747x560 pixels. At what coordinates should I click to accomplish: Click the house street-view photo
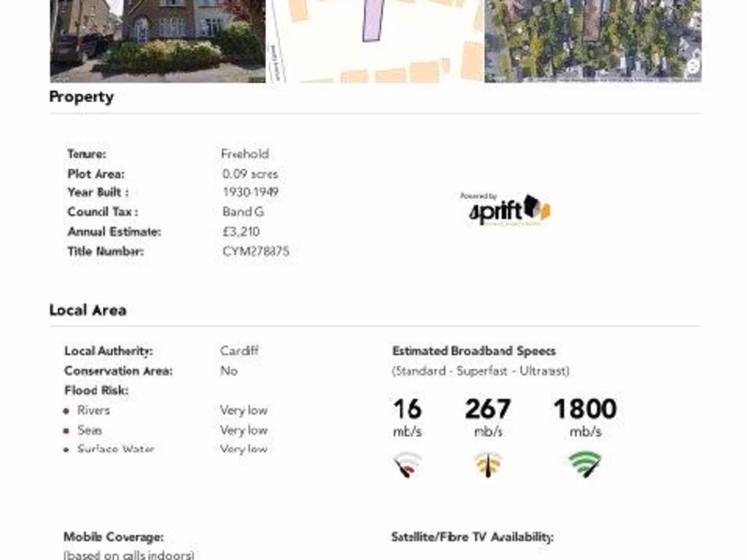[158, 40]
